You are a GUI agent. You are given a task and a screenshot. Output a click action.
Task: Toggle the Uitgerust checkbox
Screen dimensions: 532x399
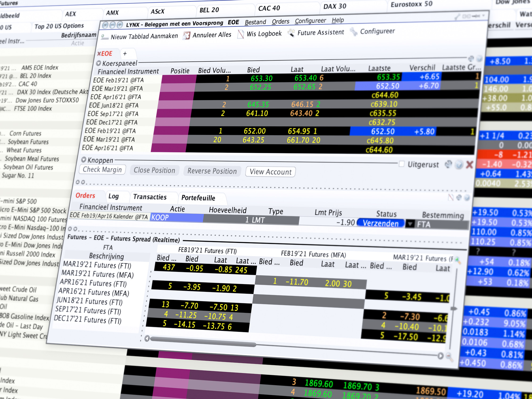tap(402, 164)
